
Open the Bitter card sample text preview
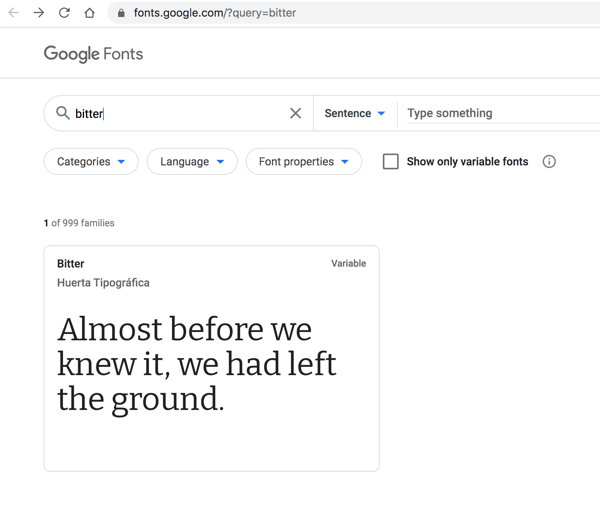[197, 364]
